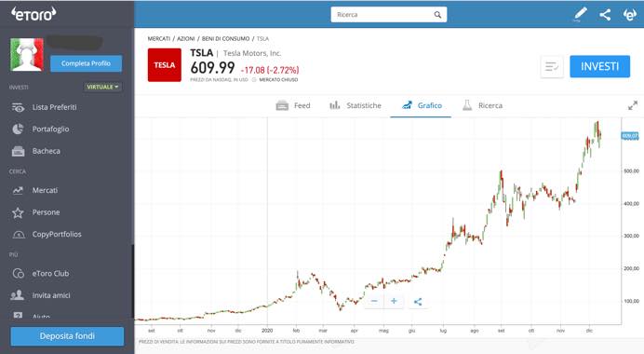
Task: Click the 609.99 price text
Action: pyautogui.click(x=212, y=68)
